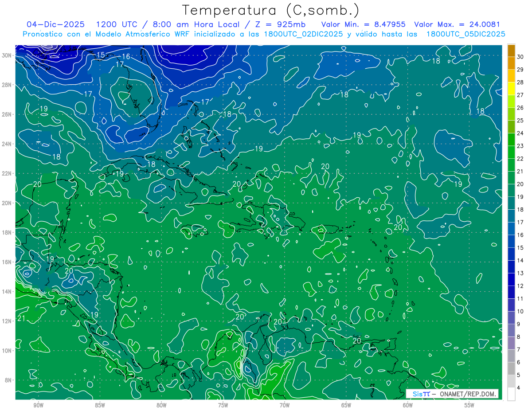Click the "28N" latitude axis label
532x411 pixels.
(x=7, y=85)
